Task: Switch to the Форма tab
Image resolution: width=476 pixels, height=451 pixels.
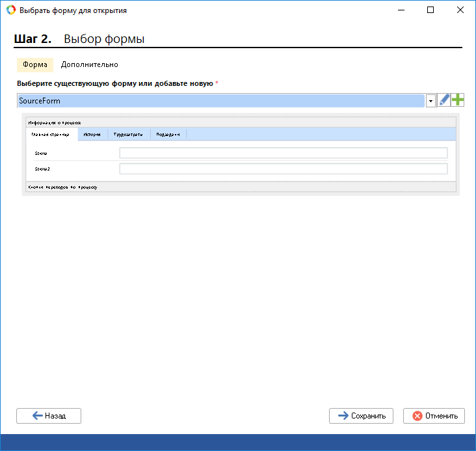Action: click(34, 65)
